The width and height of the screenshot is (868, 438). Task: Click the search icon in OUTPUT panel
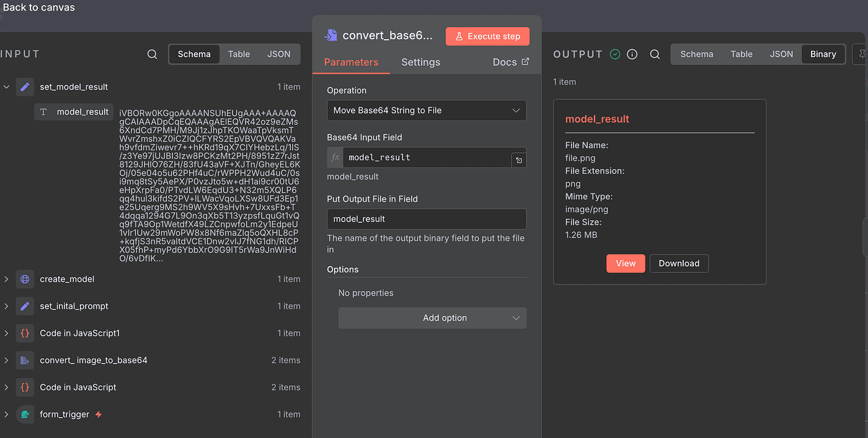(x=655, y=55)
